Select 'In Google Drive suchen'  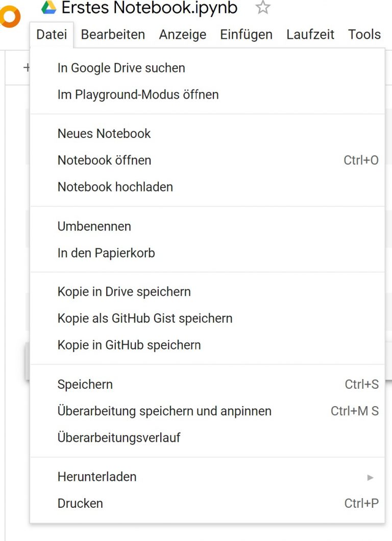pos(121,67)
